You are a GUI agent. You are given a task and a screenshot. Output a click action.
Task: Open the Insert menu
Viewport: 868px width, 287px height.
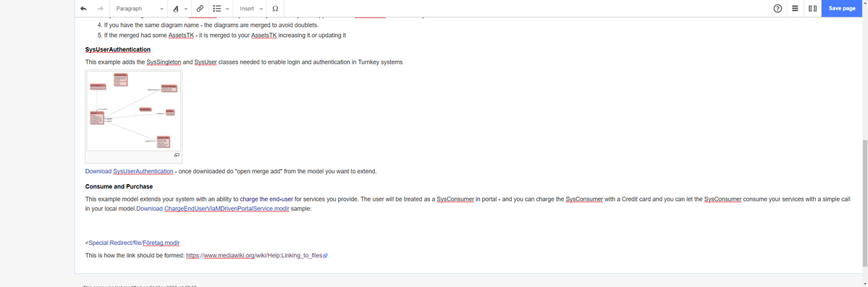coord(251,9)
